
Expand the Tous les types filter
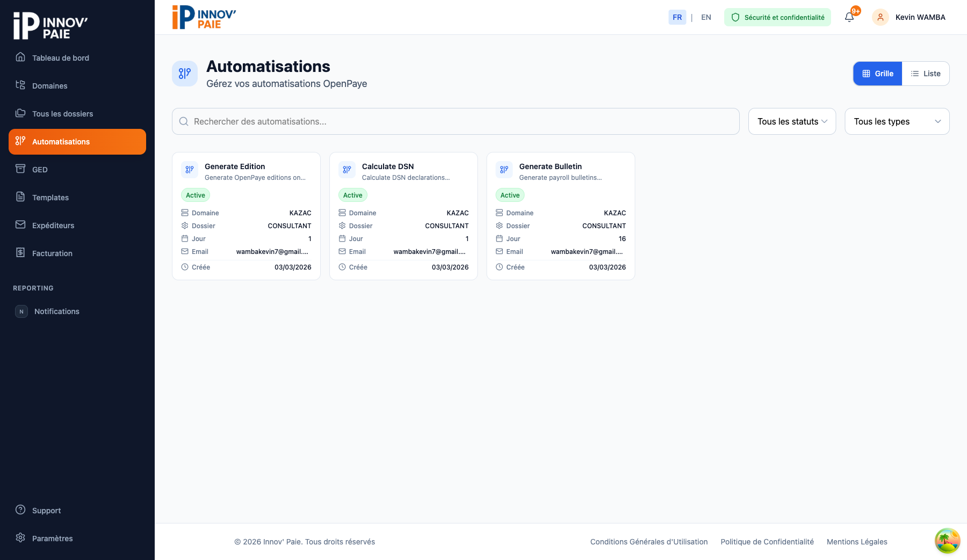pos(897,121)
